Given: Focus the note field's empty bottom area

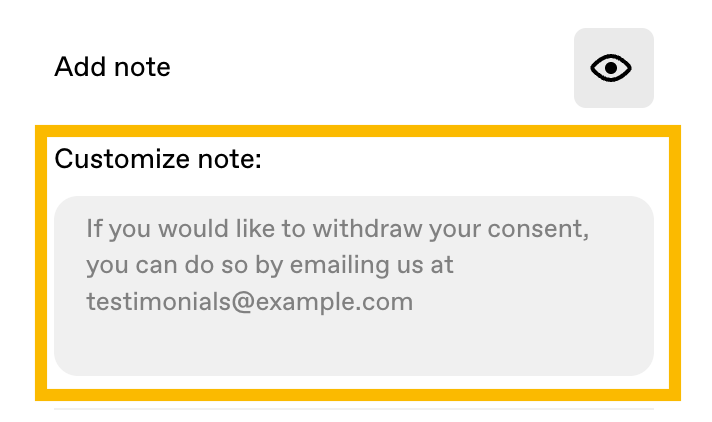Looking at the screenshot, I should coord(354,348).
